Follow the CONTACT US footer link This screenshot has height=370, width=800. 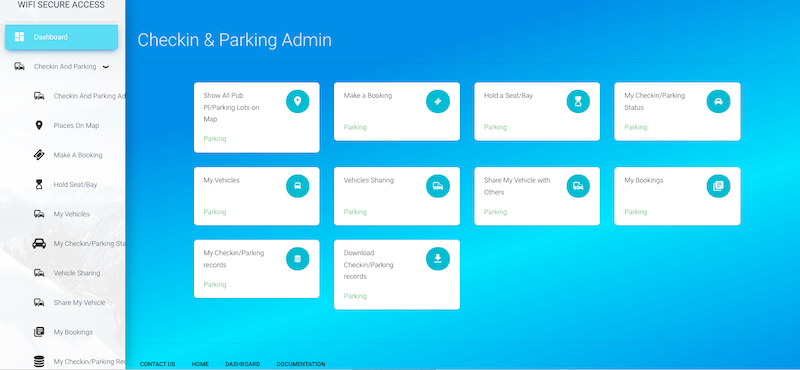(157, 364)
